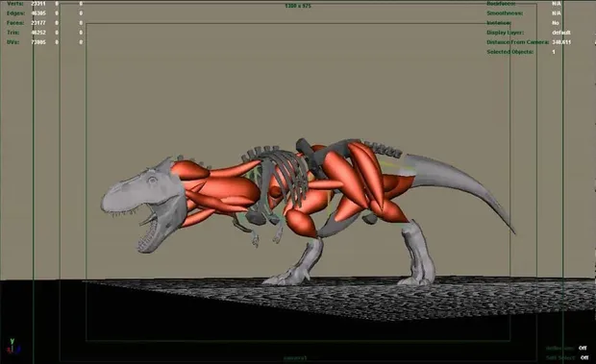This screenshot has height=364, width=596.
Task: Click the Backfaces N/A value
Action: [557, 4]
